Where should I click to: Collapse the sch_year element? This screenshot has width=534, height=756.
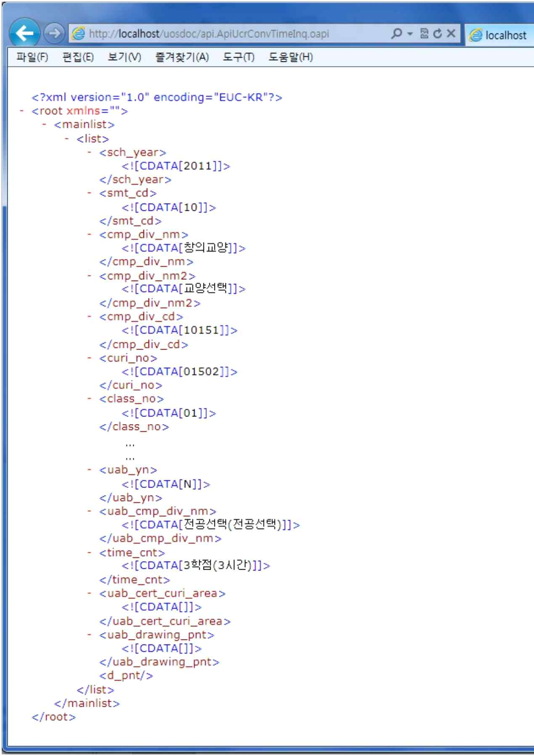click(90, 152)
